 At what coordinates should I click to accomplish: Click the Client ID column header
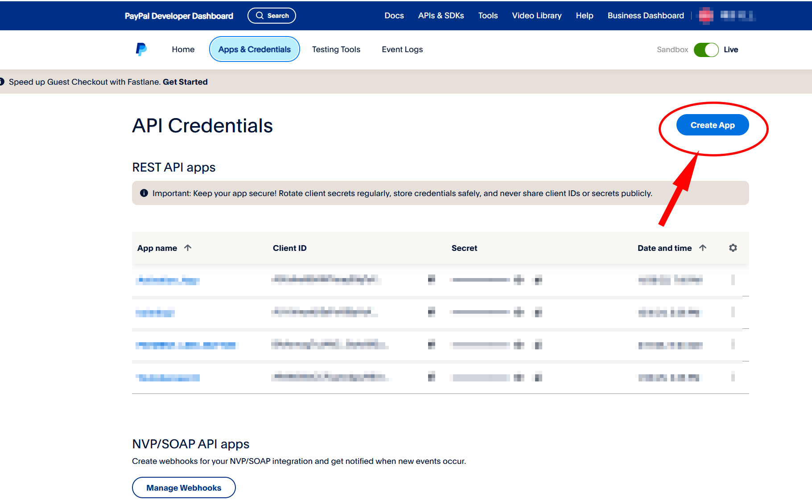290,248
